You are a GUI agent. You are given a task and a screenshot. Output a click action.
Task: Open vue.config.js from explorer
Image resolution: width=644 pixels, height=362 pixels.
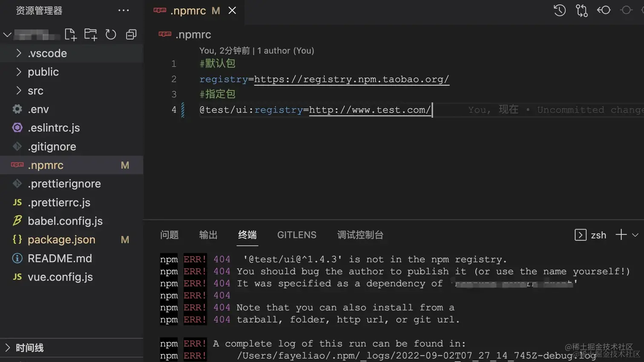pyautogui.click(x=72, y=277)
